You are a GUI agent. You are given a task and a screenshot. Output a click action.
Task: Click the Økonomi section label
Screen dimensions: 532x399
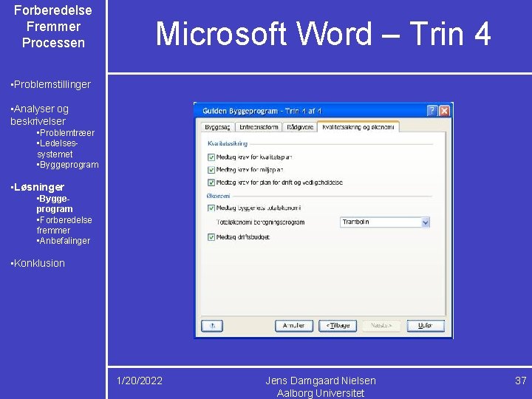[218, 196]
